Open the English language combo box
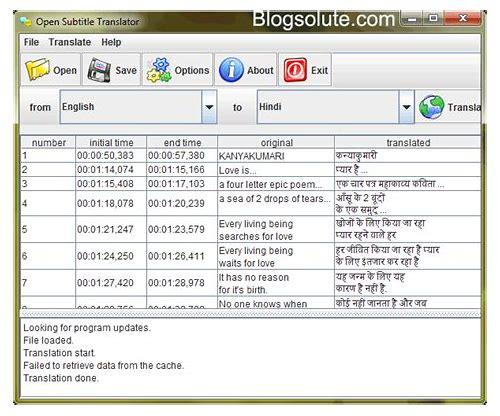Viewport: 500px width, 416px height. (x=138, y=107)
